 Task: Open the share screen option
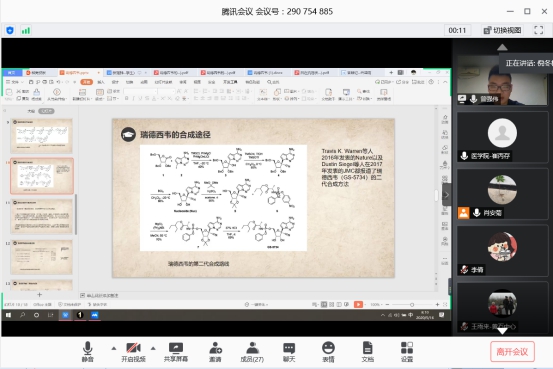[176, 352]
